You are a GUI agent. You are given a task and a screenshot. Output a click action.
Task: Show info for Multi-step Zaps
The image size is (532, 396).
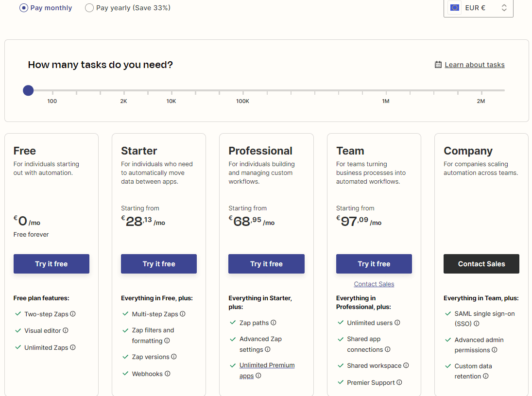coord(183,314)
